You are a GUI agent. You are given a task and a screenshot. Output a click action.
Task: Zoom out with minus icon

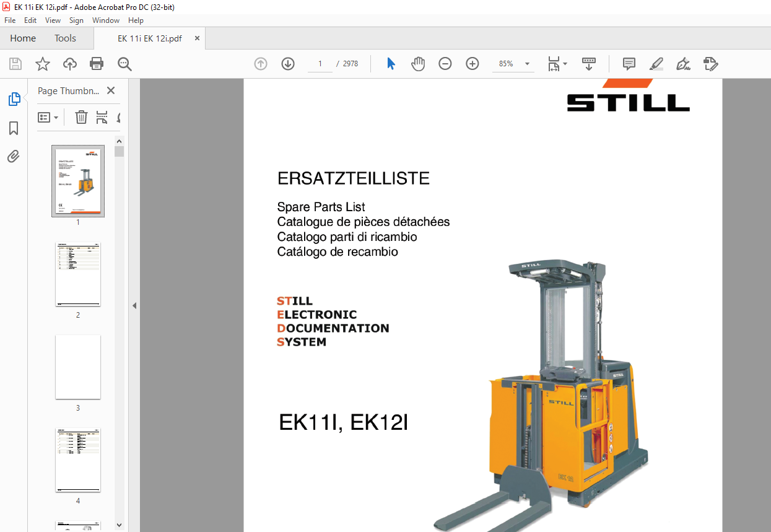point(445,64)
